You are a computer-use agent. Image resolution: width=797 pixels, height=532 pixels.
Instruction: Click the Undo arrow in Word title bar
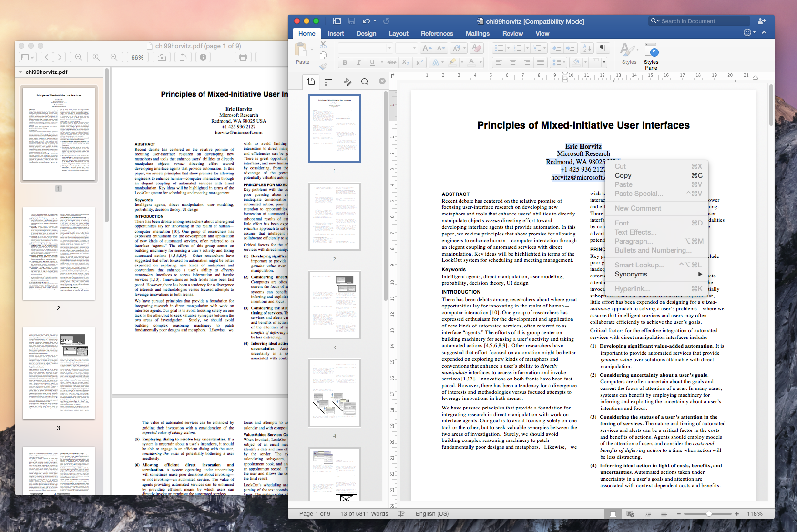pyautogui.click(x=366, y=21)
